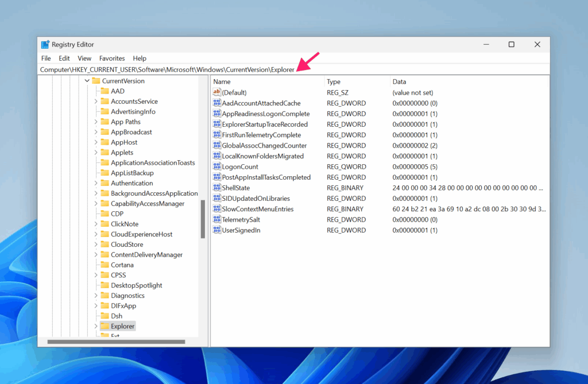Click the TelemetrySalt value icon
588x384 pixels.
[216, 219]
